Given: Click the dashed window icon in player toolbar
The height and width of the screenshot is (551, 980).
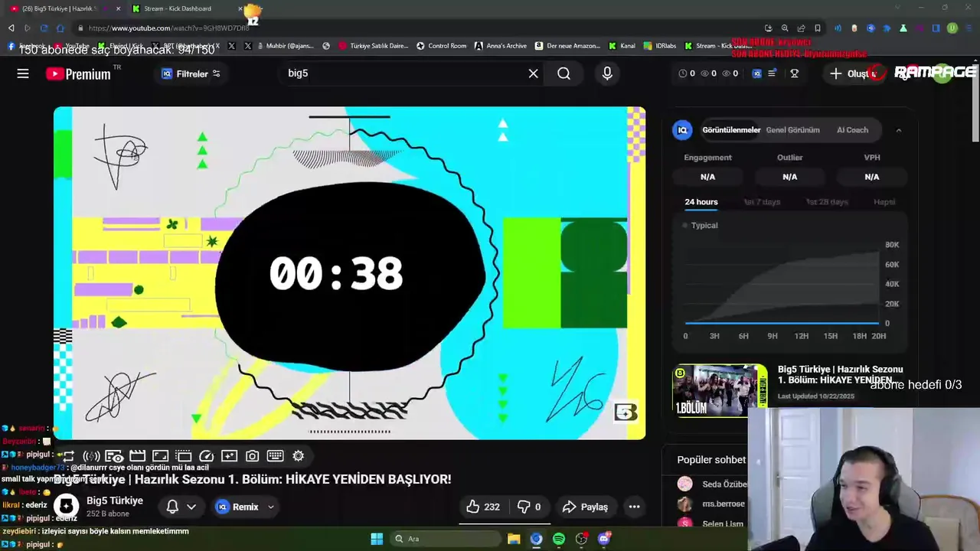Looking at the screenshot, I should pos(183,456).
